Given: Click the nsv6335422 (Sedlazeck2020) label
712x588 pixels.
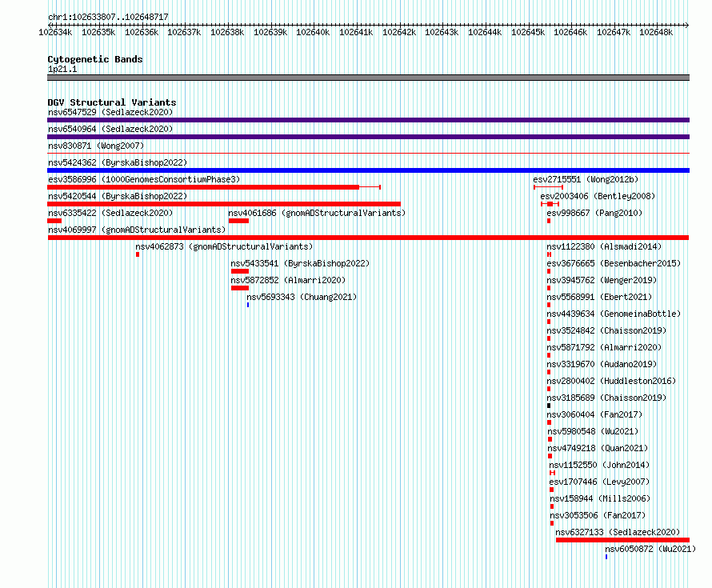Looking at the screenshot, I should click(x=110, y=213).
